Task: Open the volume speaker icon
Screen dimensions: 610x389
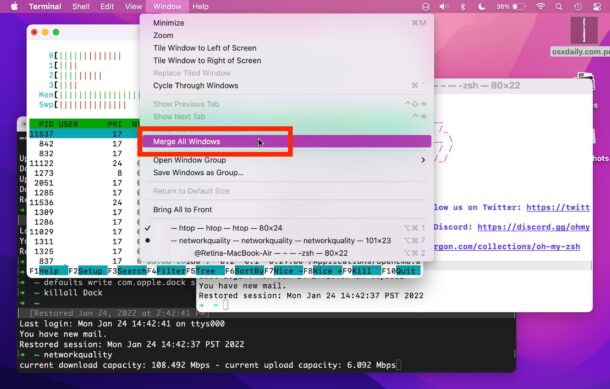Action: 443,7
